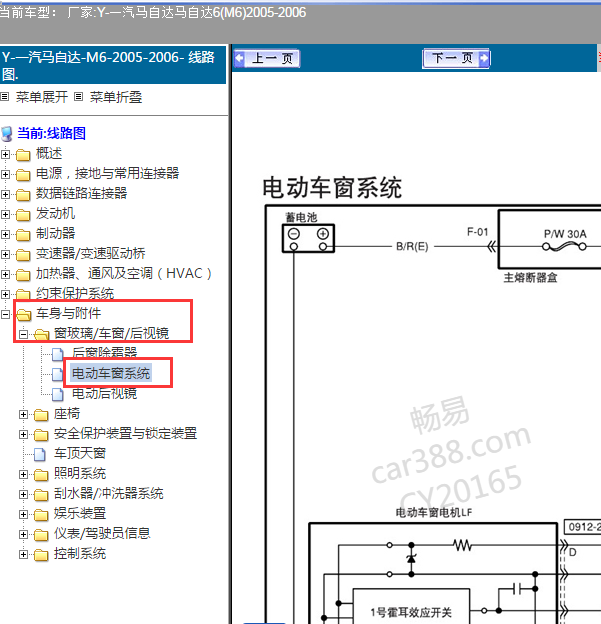601x624 pixels.
Task: Click the 电源，接地与常用连接器 folder icon
Action: 23,174
